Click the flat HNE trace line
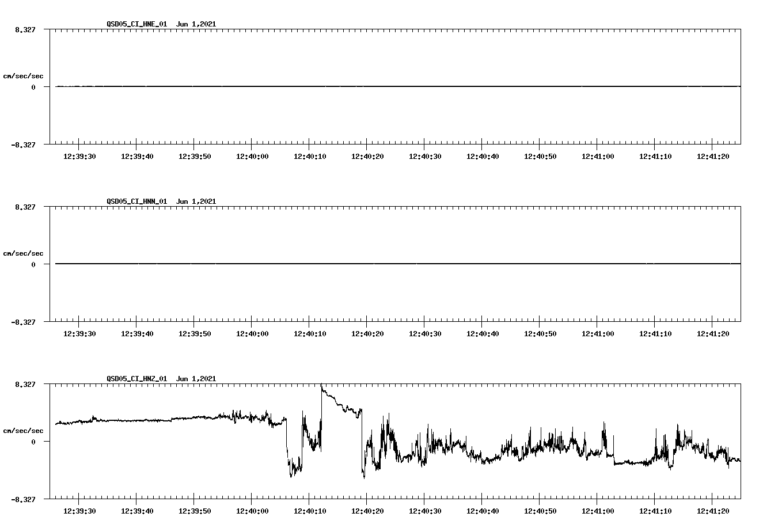782x532 pixels. 398,86
